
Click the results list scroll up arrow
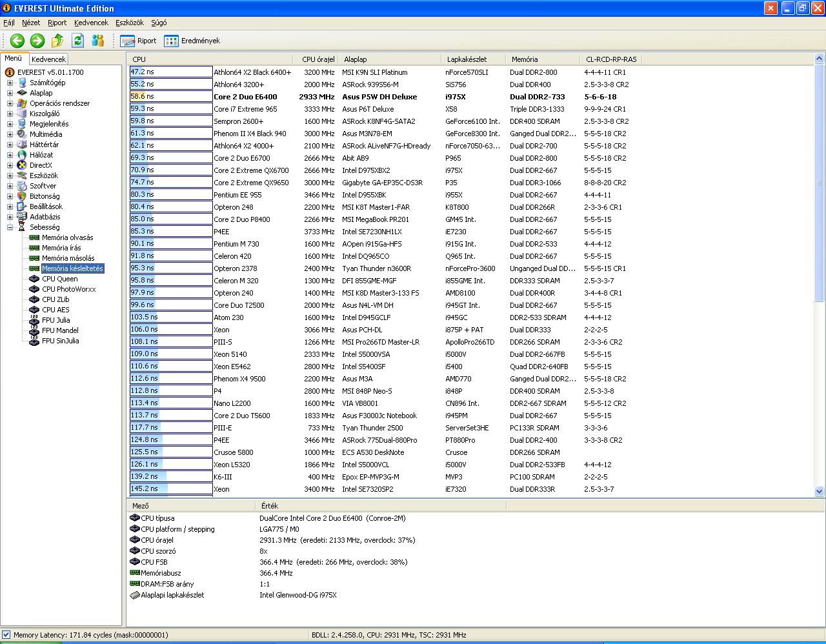[820, 59]
